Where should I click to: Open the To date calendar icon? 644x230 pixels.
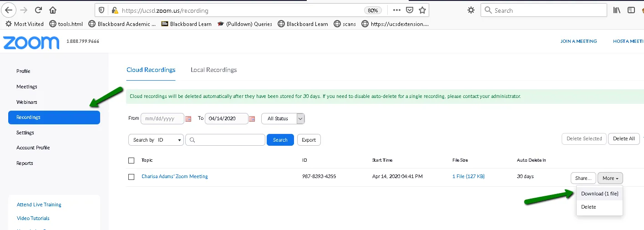pos(252,119)
